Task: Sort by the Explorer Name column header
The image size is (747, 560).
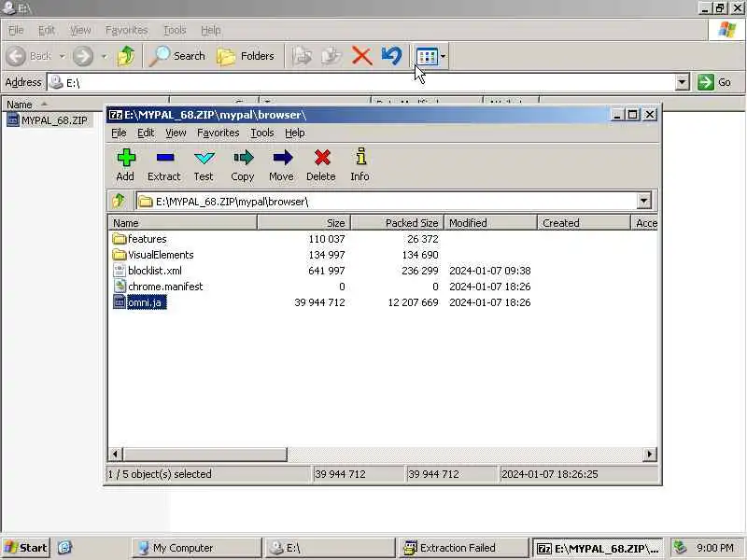Action: [86, 105]
